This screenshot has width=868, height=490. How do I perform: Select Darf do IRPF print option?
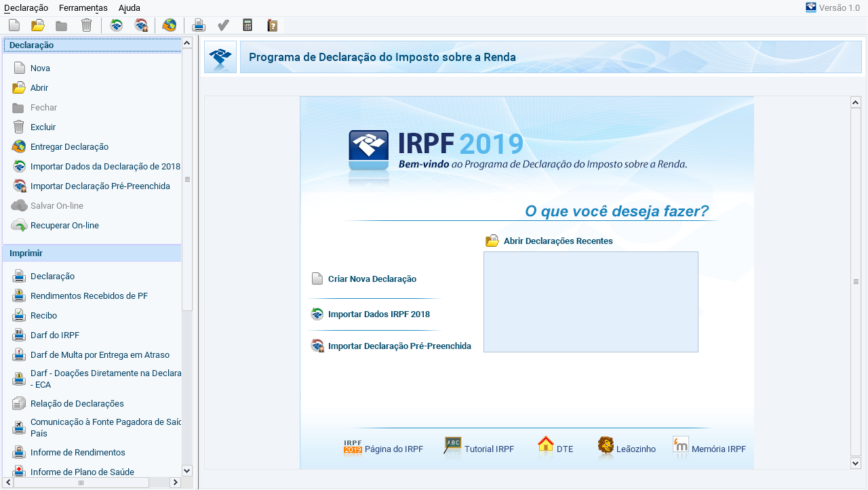click(55, 335)
